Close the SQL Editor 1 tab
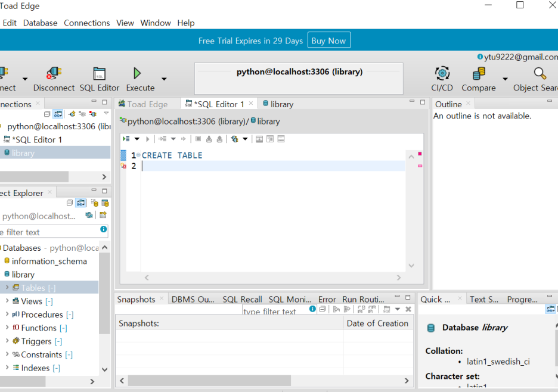The image size is (558, 392). pos(251,103)
